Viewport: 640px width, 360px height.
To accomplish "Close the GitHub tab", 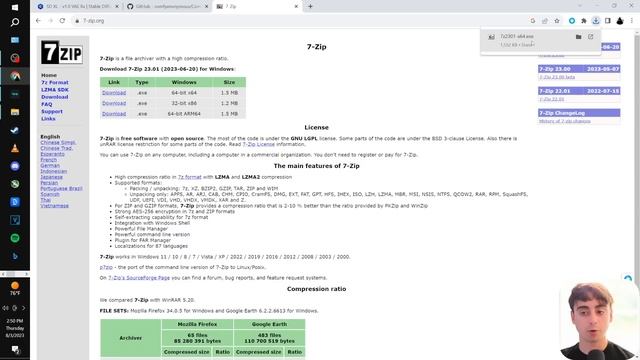I will (x=207, y=7).
